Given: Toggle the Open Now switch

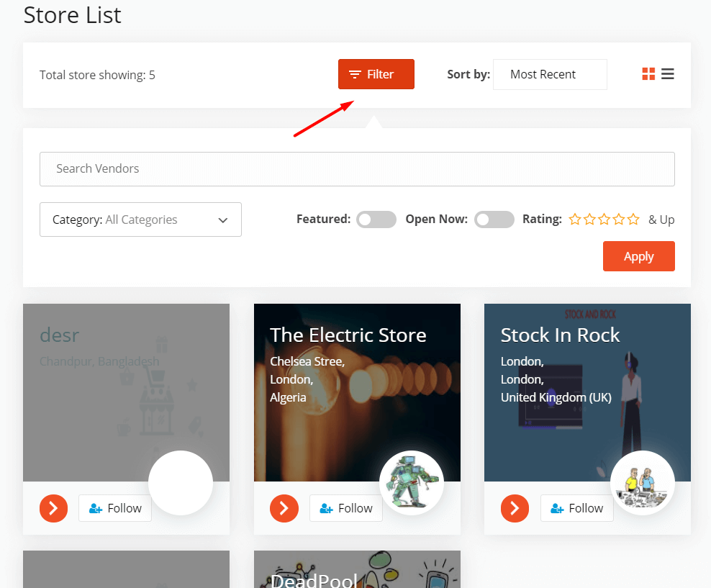Looking at the screenshot, I should [494, 220].
